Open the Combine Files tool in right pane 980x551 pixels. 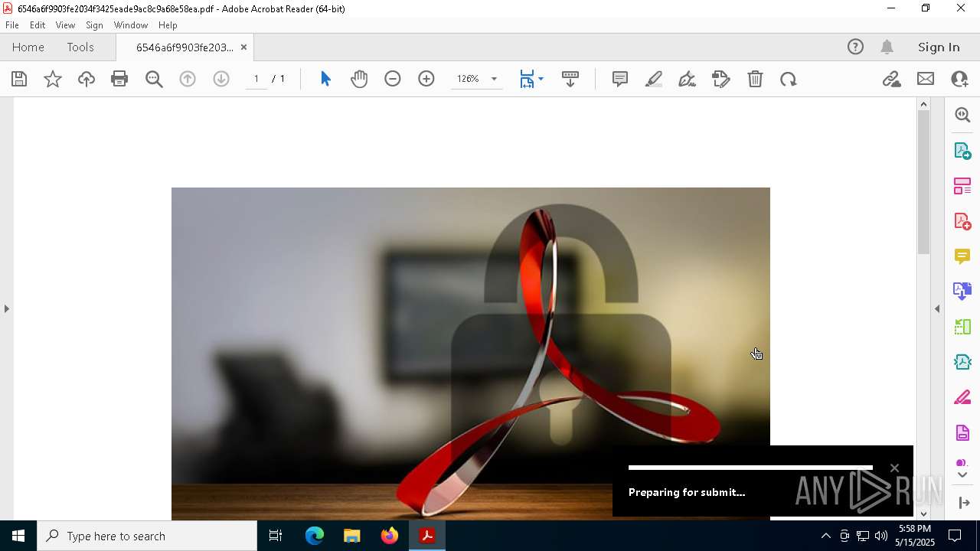[962, 291]
